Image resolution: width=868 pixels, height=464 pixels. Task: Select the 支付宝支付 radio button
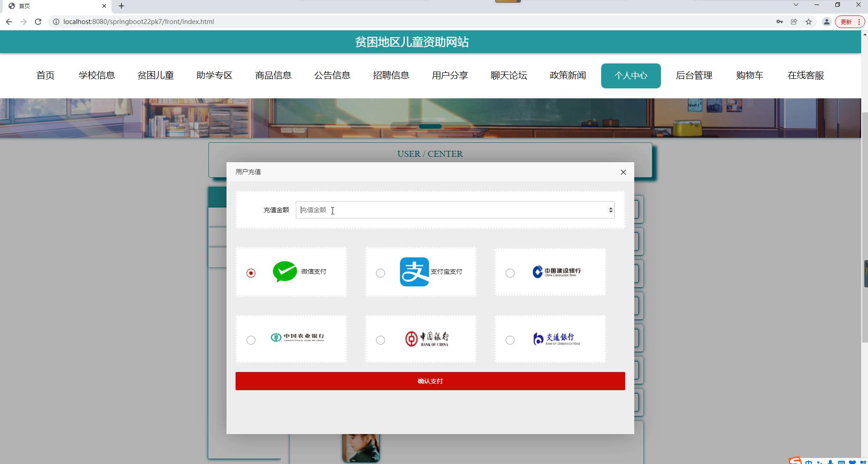381,273
